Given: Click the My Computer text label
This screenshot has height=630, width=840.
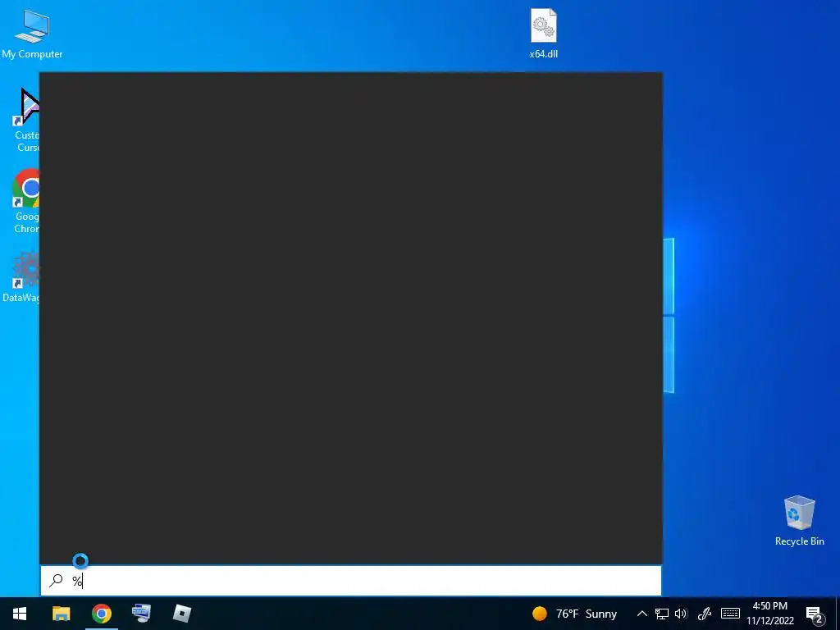Looking at the screenshot, I should tap(32, 54).
